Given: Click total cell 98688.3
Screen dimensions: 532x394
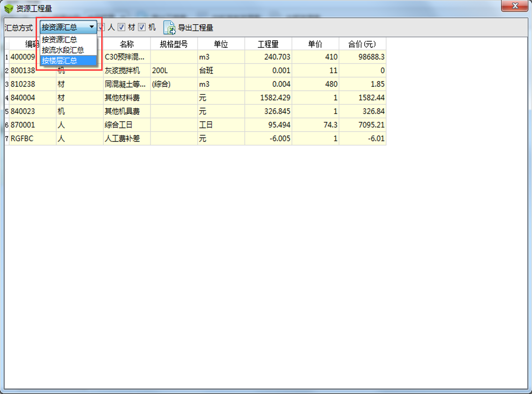Looking at the screenshot, I should tap(362, 57).
